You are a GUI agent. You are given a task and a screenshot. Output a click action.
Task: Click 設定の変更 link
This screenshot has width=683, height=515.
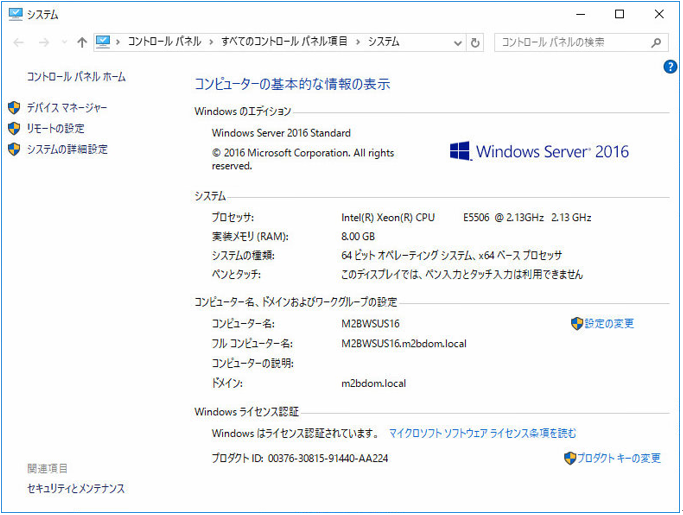[x=609, y=324]
